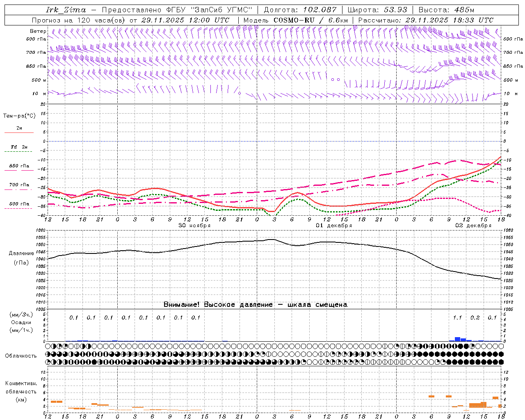Click the 30 ноября date label
The image size is (525, 420).
(x=194, y=225)
